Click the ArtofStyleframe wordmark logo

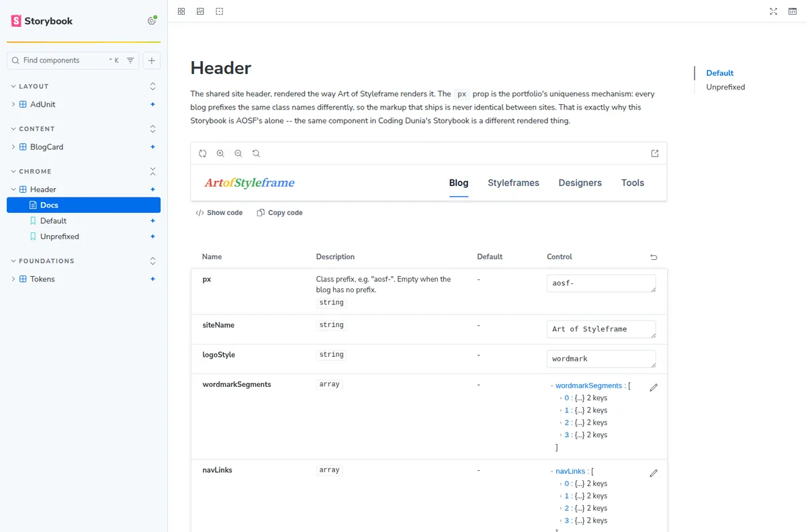point(249,183)
